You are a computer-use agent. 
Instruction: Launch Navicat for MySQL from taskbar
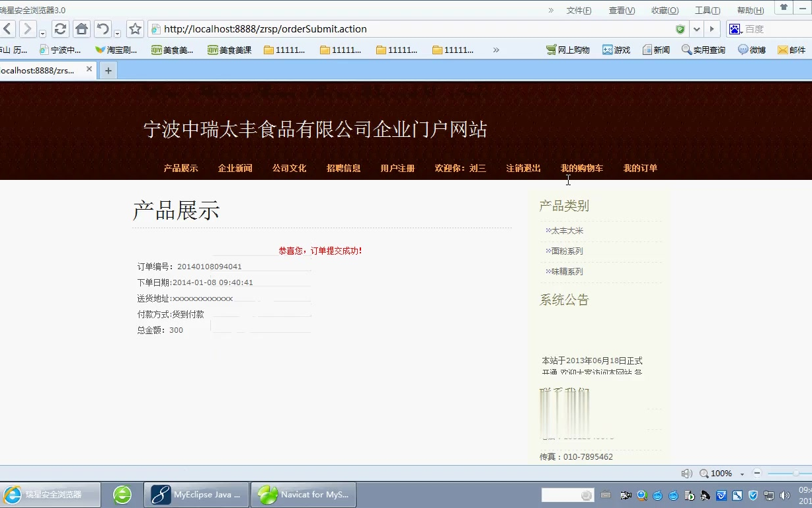303,494
